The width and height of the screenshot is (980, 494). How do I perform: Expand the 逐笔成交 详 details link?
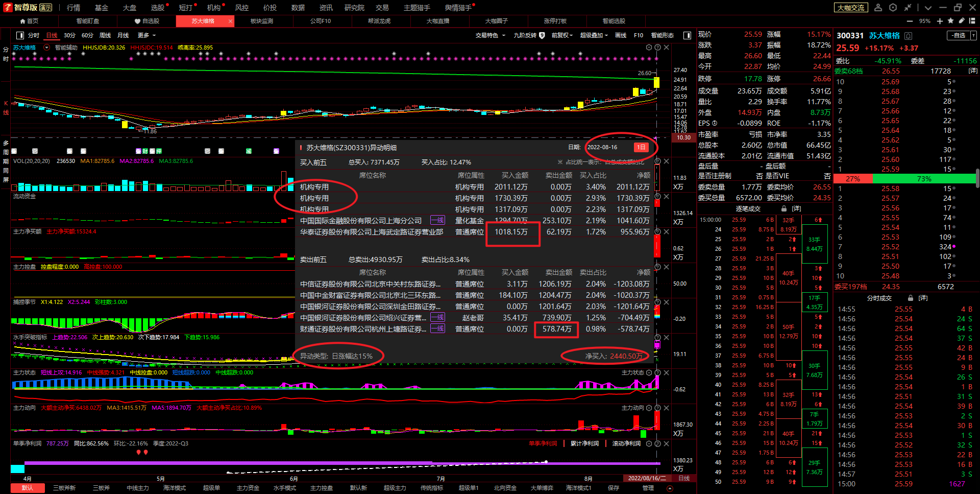click(796, 208)
